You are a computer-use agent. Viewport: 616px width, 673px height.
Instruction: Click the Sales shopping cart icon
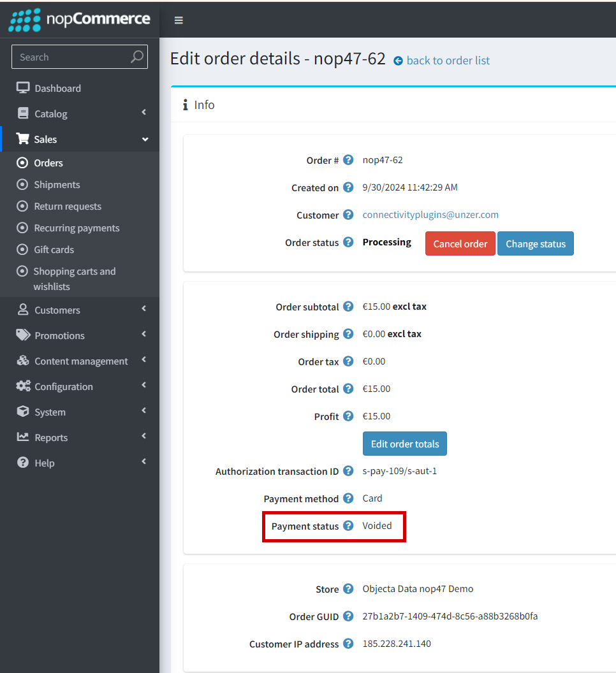(22, 139)
